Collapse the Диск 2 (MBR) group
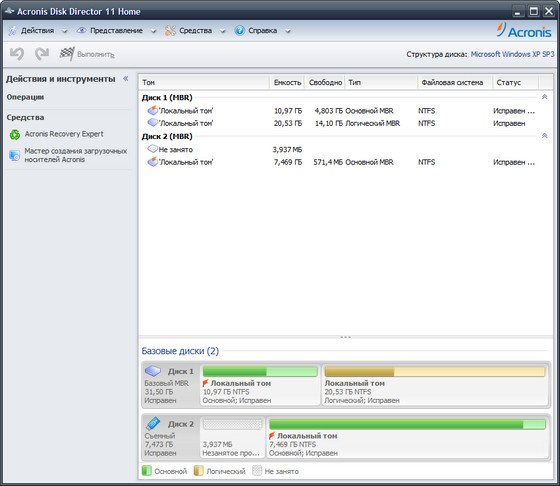 (544, 136)
